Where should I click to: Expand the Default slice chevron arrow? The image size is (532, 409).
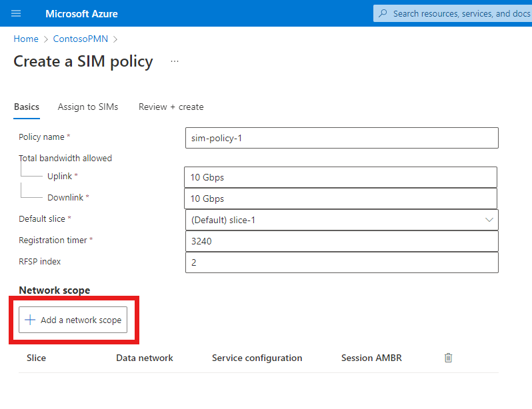(x=489, y=220)
